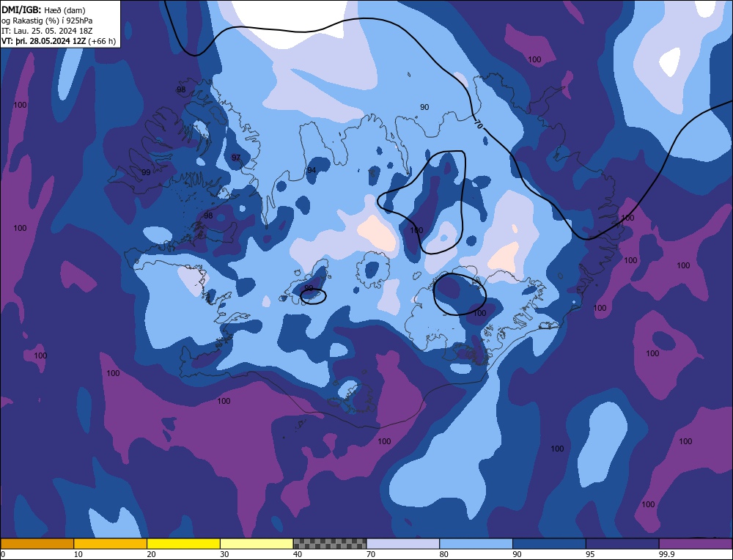Click the '30' tick label on the legend
The height and width of the screenshot is (560, 733).
click(x=224, y=554)
